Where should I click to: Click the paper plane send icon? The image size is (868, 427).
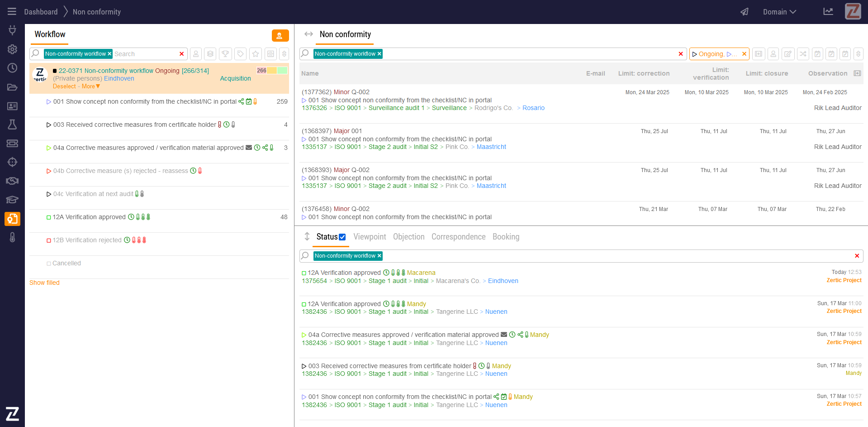click(x=744, y=12)
